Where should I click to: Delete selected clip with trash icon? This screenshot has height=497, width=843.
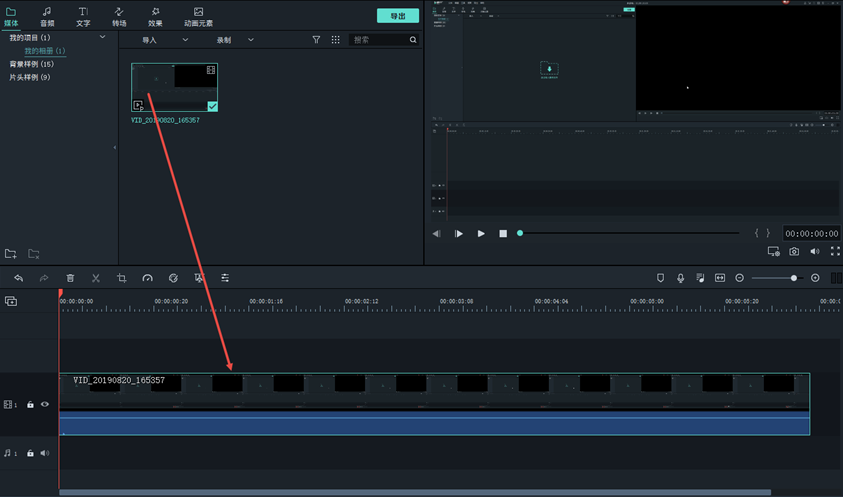click(70, 278)
